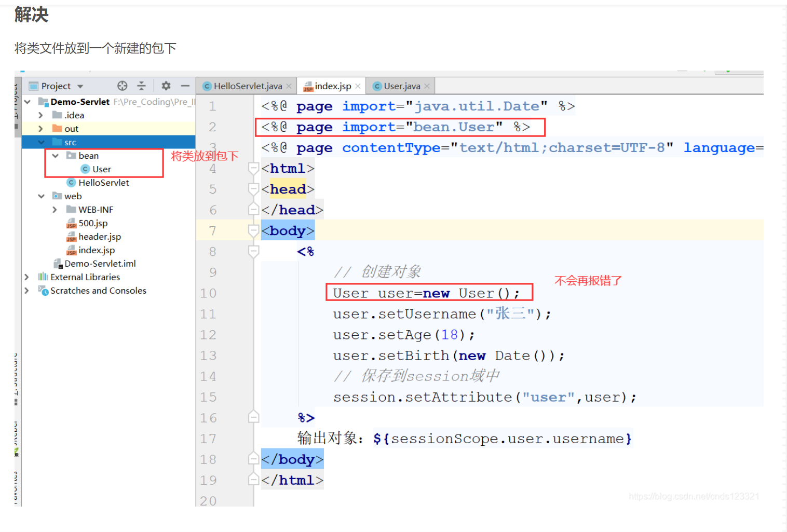Fold the head tag at line 5

click(x=254, y=189)
